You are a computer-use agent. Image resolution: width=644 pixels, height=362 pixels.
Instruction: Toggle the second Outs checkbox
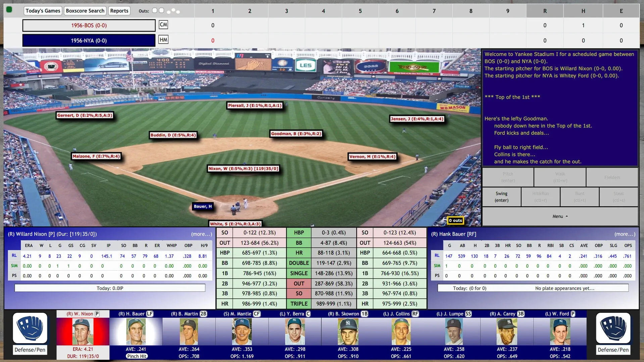(161, 10)
